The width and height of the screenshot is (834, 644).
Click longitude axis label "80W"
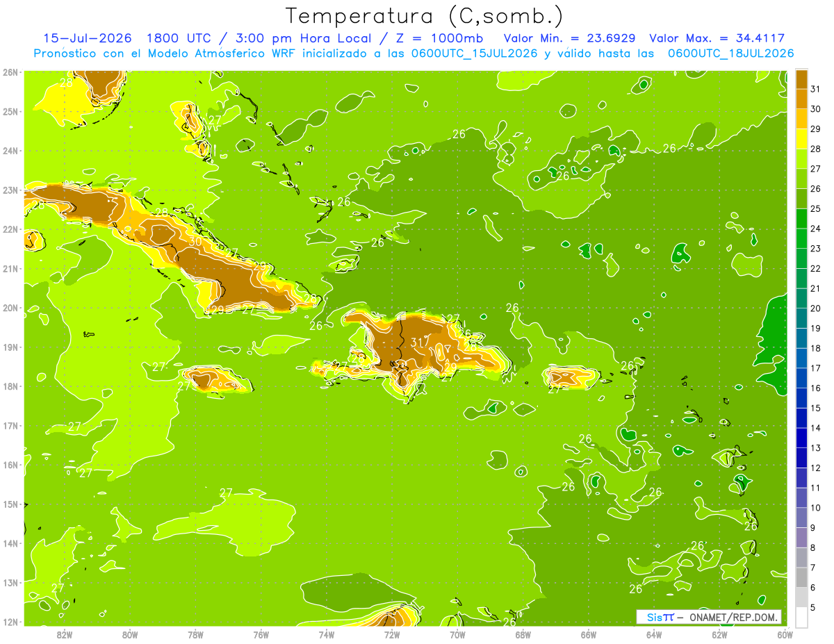pos(130,634)
